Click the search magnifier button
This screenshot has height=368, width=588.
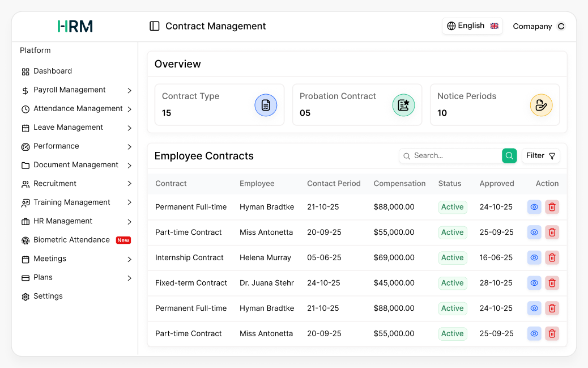[x=509, y=155]
